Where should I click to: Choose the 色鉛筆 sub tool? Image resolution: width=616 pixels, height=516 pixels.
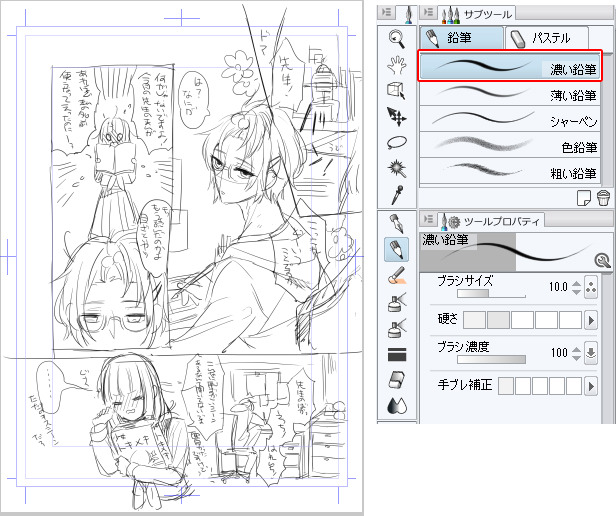click(510, 145)
